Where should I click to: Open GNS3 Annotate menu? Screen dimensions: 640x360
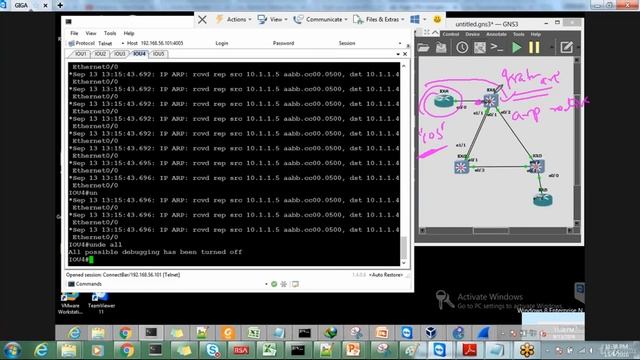496,34
